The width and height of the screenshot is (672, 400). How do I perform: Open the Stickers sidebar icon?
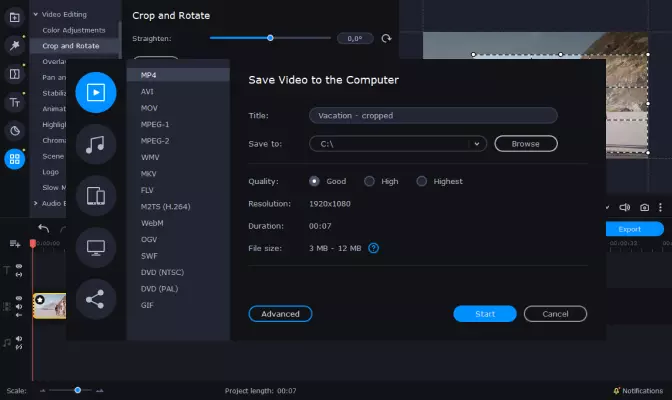[15, 131]
